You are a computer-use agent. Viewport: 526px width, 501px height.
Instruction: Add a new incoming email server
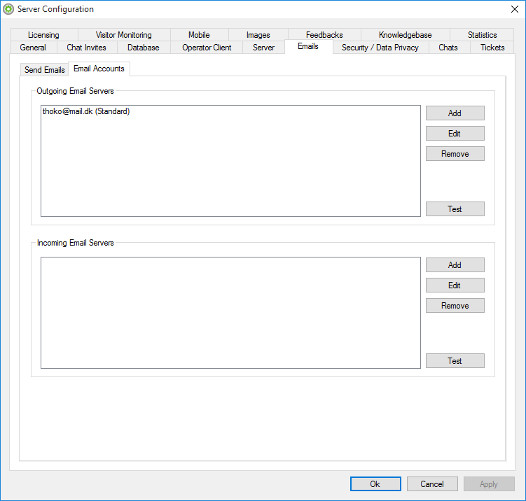[x=455, y=265]
